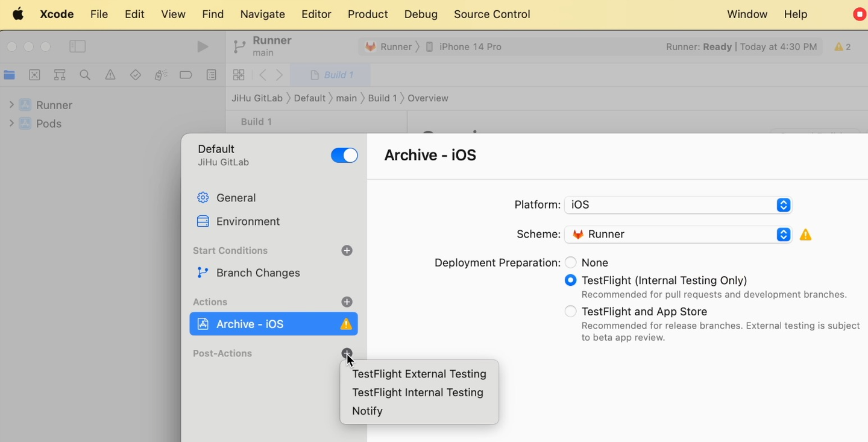Screen dimensions: 868x442
Task: Select TestFlight and App Store radio button
Action: tap(570, 311)
